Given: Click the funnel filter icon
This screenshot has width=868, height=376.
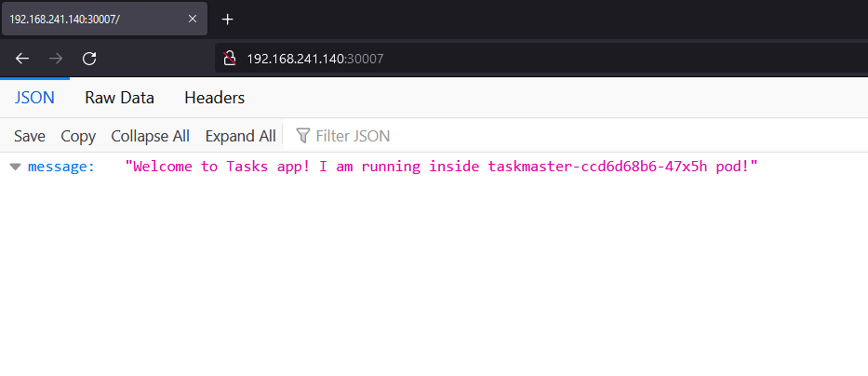Looking at the screenshot, I should point(302,136).
